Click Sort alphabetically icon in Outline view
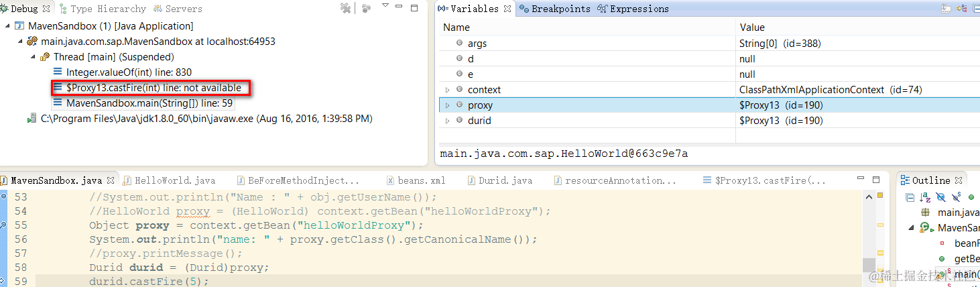 pyautogui.click(x=925, y=197)
